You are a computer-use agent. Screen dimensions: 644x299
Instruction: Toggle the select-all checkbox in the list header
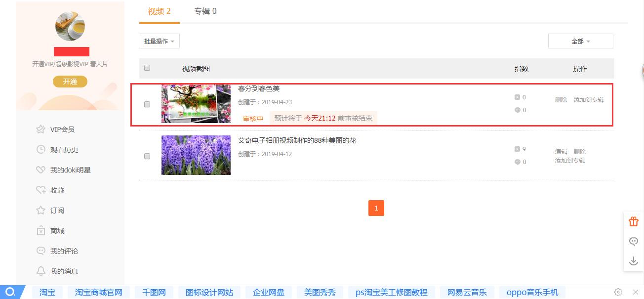tap(147, 68)
